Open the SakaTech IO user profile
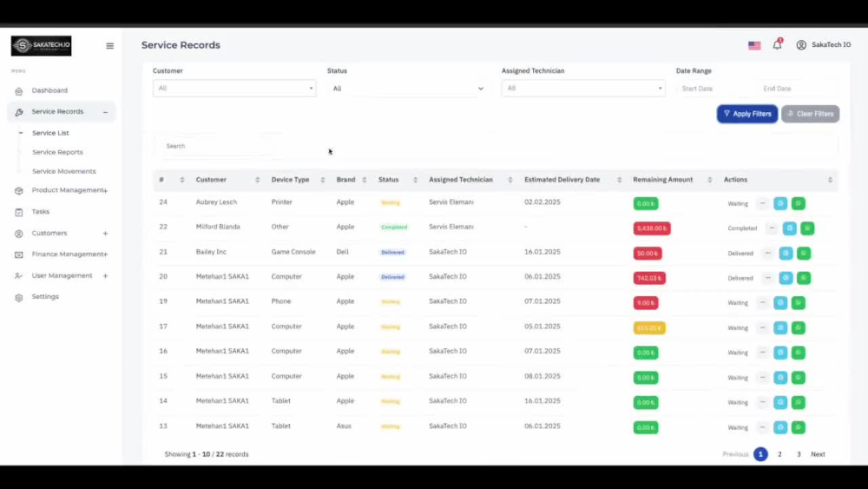The height and width of the screenshot is (489, 868). point(823,45)
